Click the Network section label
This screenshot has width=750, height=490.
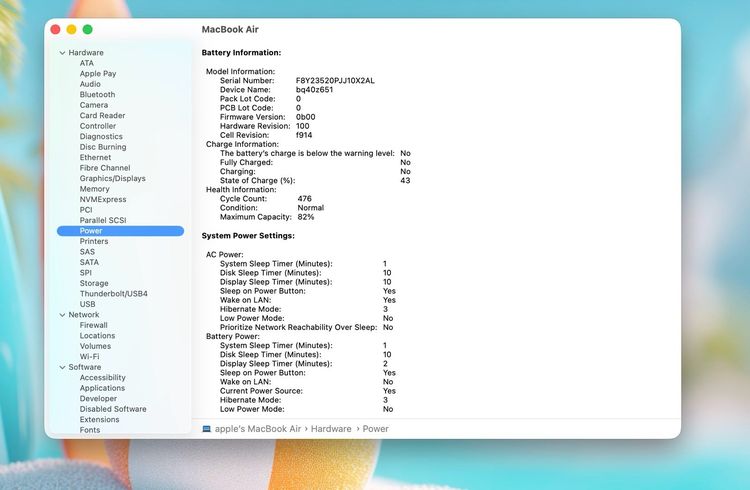click(x=84, y=315)
